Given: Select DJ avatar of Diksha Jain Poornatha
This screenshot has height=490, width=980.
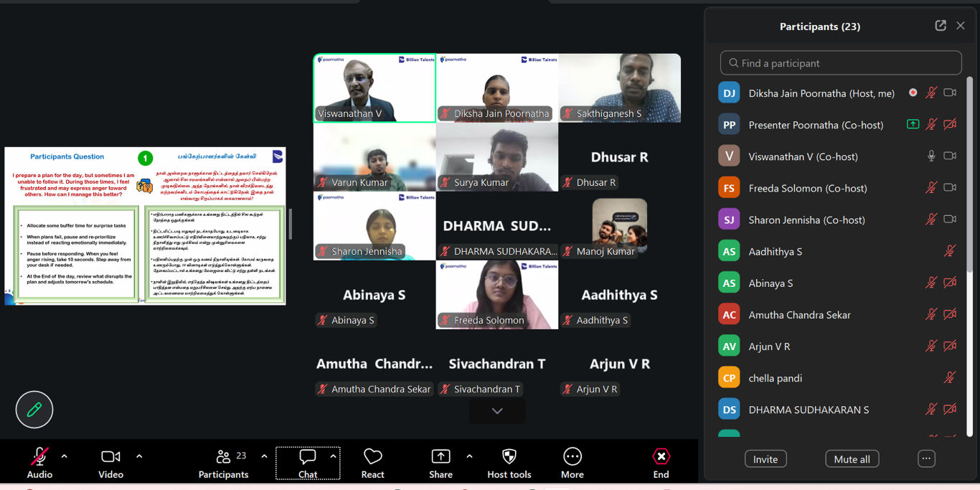Looking at the screenshot, I should [x=729, y=93].
